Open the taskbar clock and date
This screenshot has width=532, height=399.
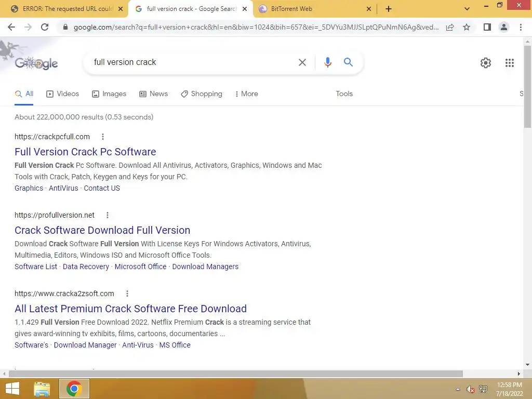510,389
